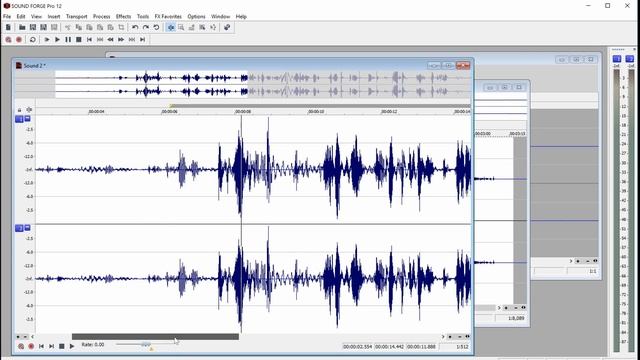640x360 pixels.
Task: Click scroll left arrow of Sound 2 scrollbar
Action: click(x=33, y=337)
